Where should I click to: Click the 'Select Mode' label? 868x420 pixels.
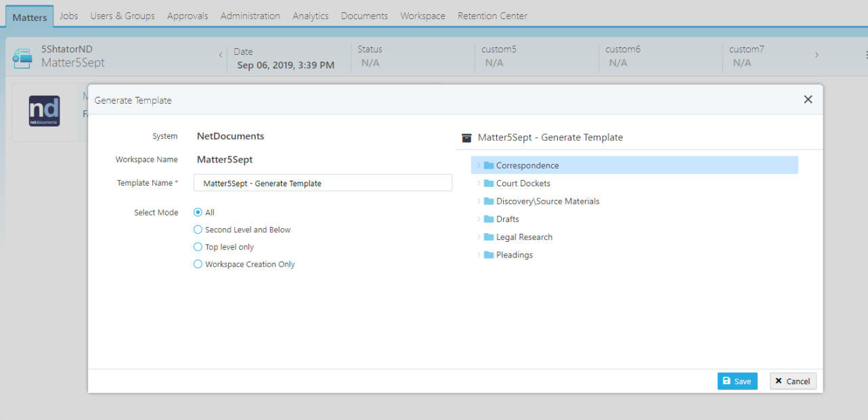pos(156,213)
